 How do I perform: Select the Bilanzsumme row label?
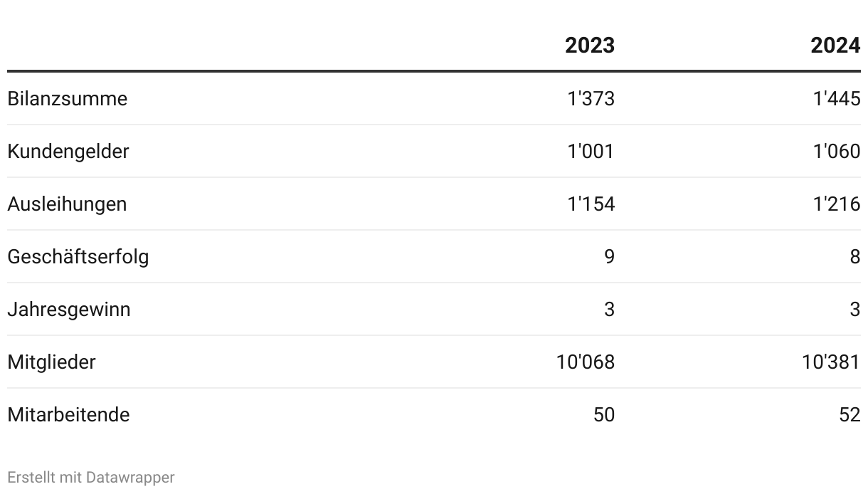point(68,99)
